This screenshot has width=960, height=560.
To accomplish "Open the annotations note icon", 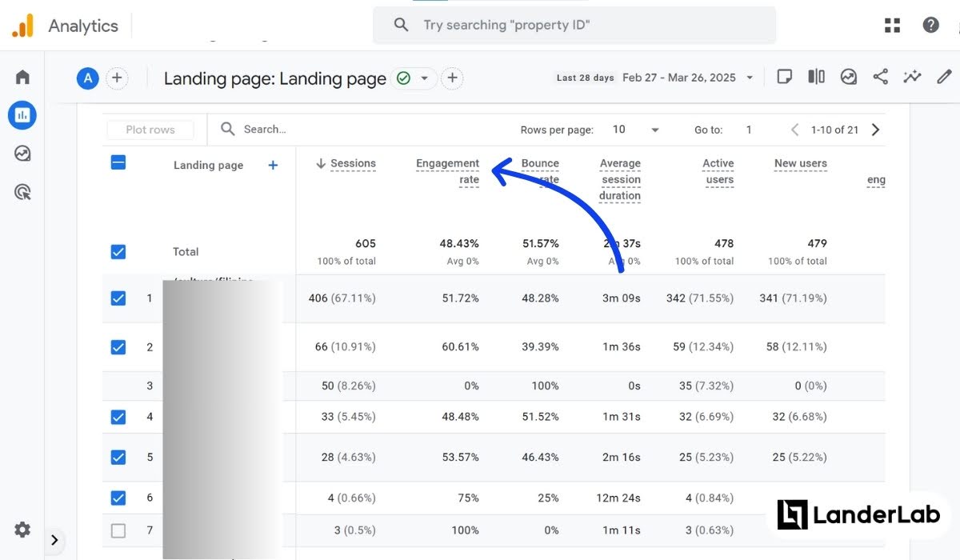I will click(x=785, y=77).
